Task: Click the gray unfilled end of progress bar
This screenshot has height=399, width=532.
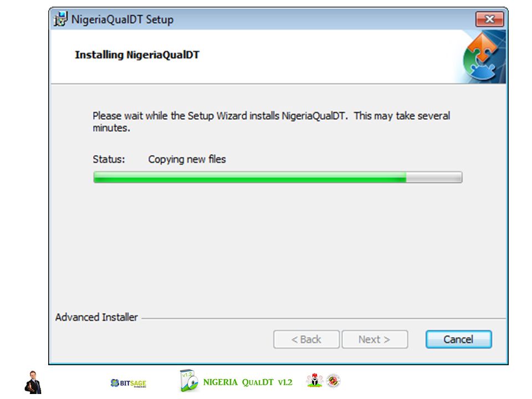Action: tap(434, 177)
